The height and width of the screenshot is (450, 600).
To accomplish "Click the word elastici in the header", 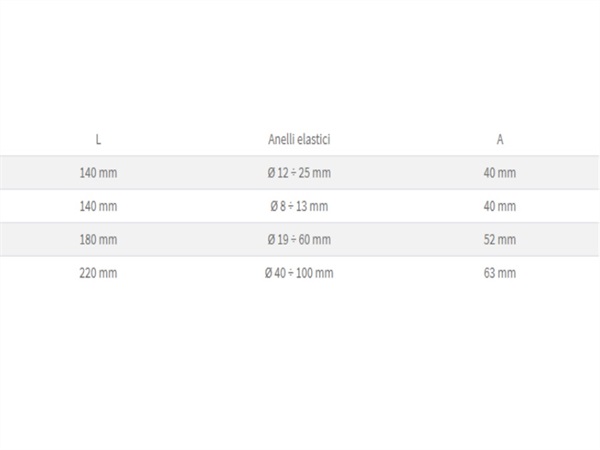I will pos(314,139).
